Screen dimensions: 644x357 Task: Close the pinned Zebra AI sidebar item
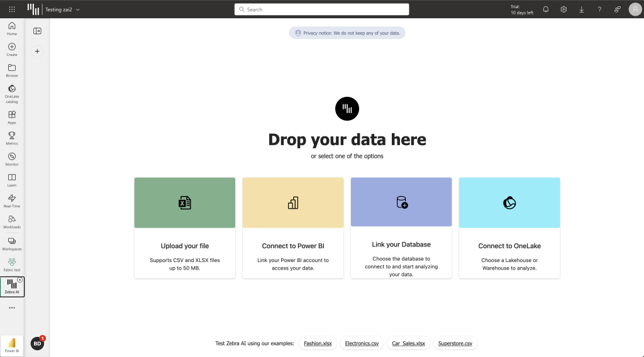tap(19, 280)
